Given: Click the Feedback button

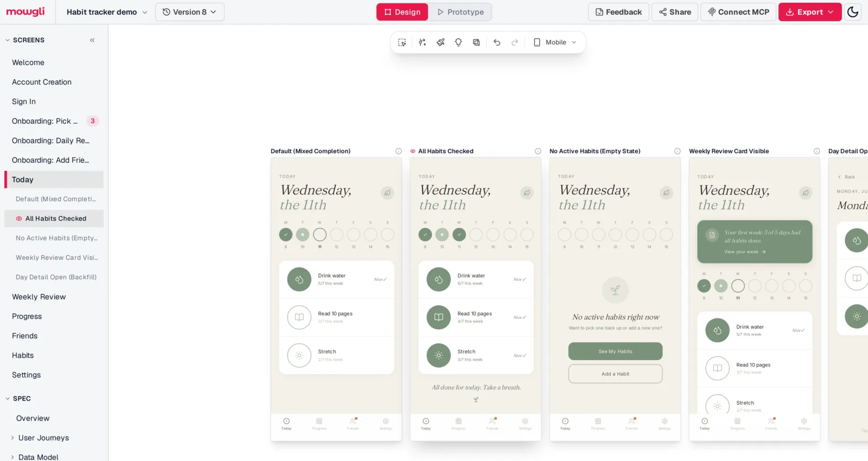Looking at the screenshot, I should click(618, 12).
